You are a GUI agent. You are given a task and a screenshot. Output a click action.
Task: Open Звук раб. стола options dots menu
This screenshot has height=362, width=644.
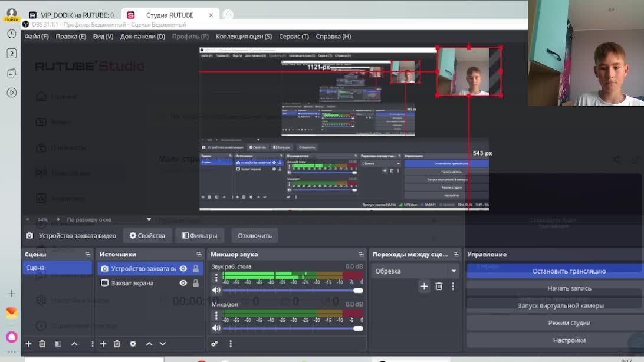(216, 278)
